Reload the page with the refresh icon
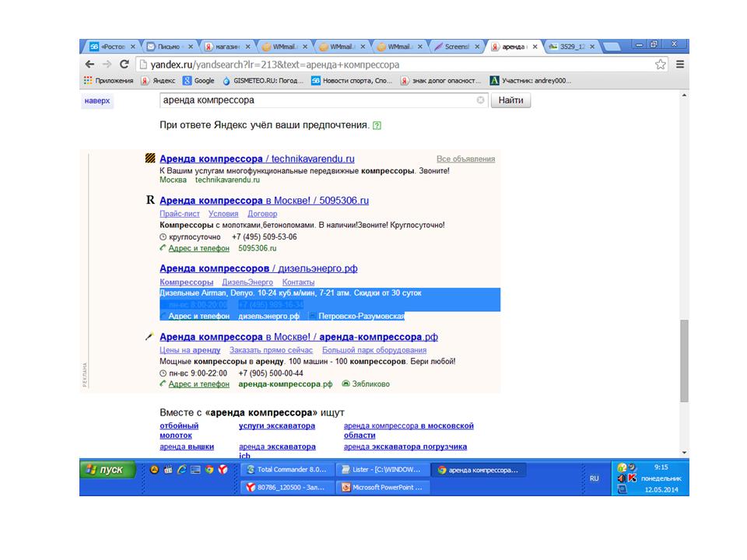This screenshot has height=560, width=747. tap(124, 65)
